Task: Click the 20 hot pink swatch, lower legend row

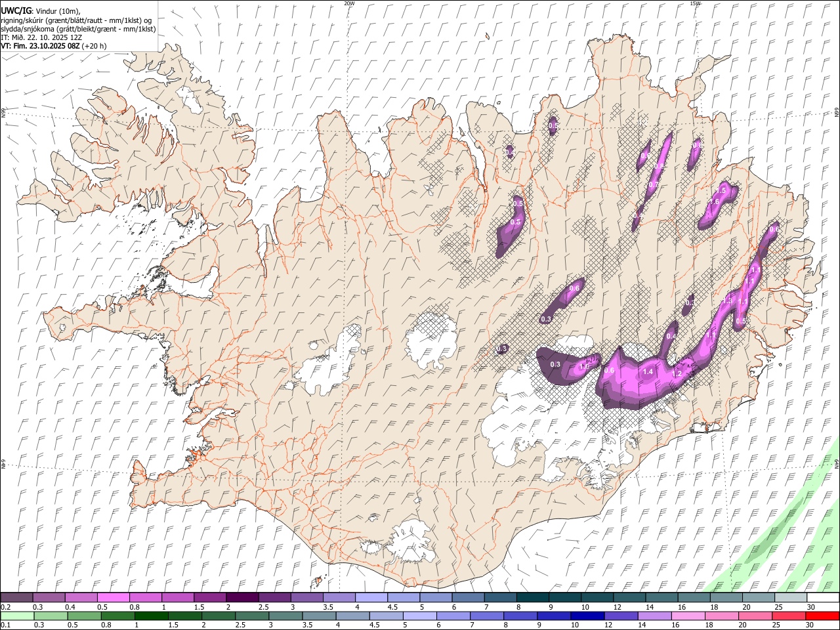Action: pos(755,616)
